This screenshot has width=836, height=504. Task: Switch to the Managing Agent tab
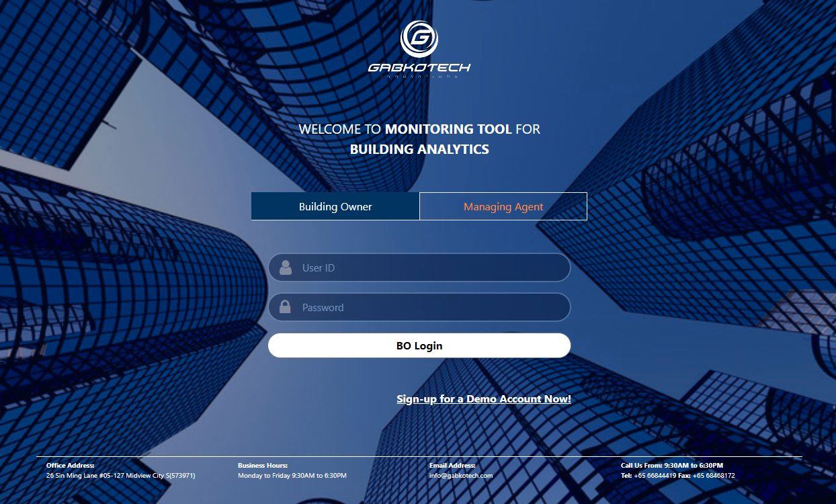[x=503, y=206]
